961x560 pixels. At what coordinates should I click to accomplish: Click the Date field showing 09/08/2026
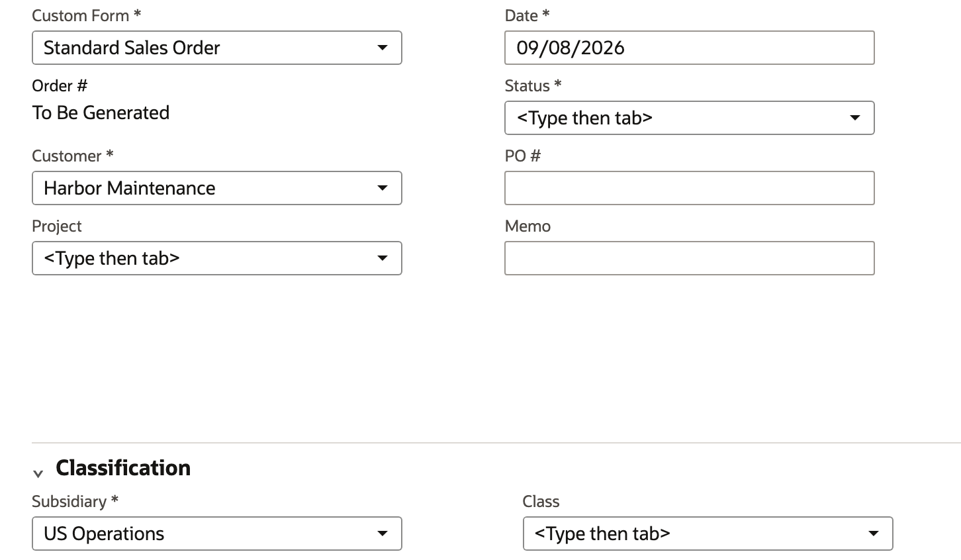point(689,48)
